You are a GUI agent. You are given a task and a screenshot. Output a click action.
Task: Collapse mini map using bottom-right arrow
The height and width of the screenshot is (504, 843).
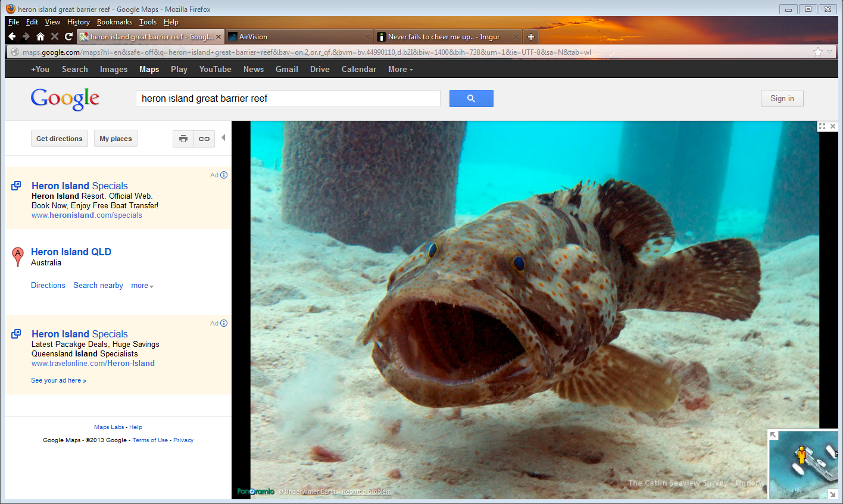point(833,494)
